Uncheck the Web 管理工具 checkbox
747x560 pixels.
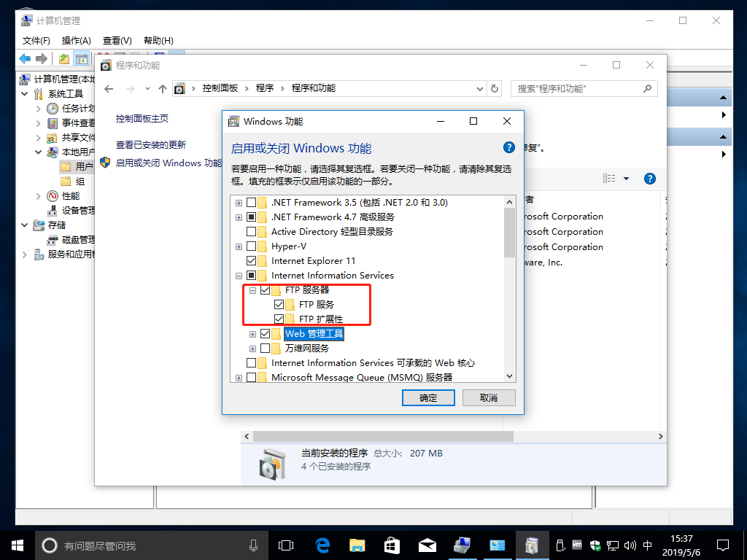point(266,334)
